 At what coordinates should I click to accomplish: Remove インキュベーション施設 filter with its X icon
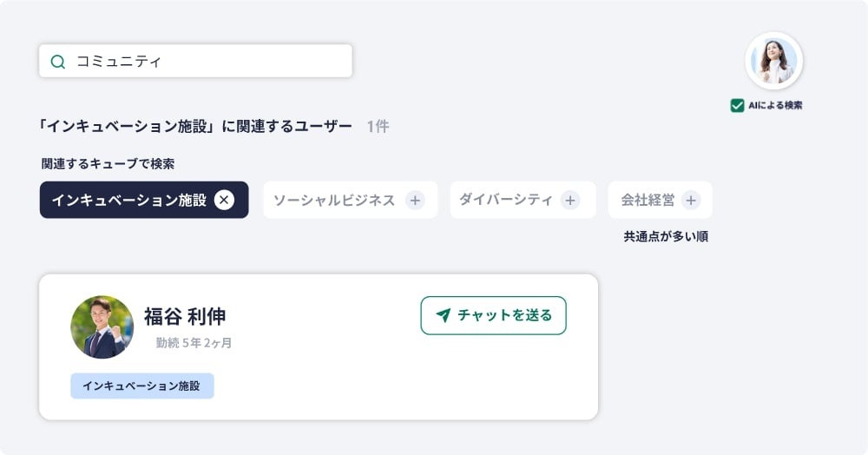[x=224, y=200]
